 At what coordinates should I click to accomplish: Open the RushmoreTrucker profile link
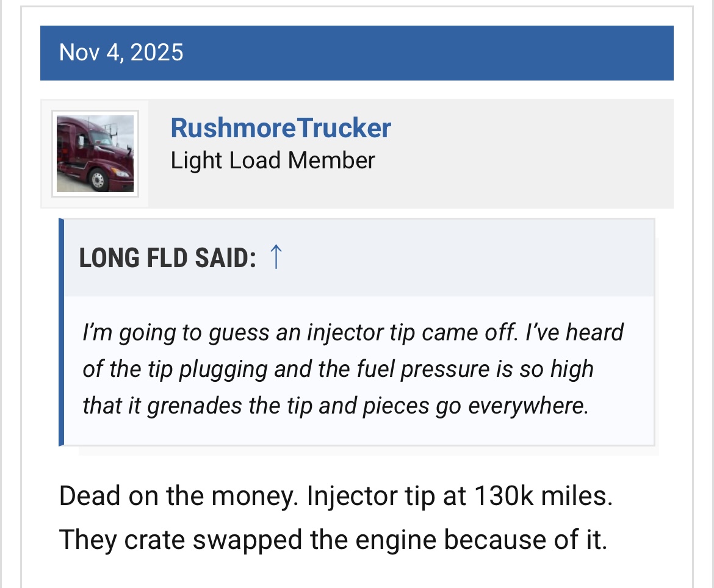[x=281, y=128]
